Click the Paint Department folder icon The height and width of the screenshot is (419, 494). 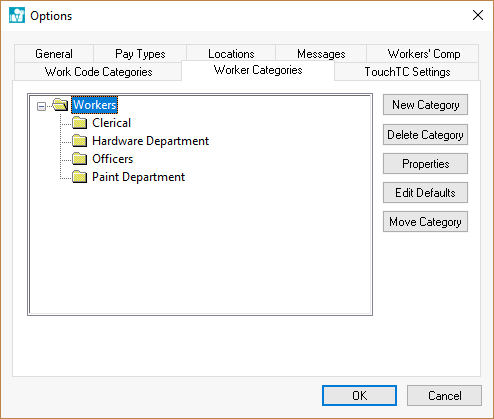click(x=80, y=177)
